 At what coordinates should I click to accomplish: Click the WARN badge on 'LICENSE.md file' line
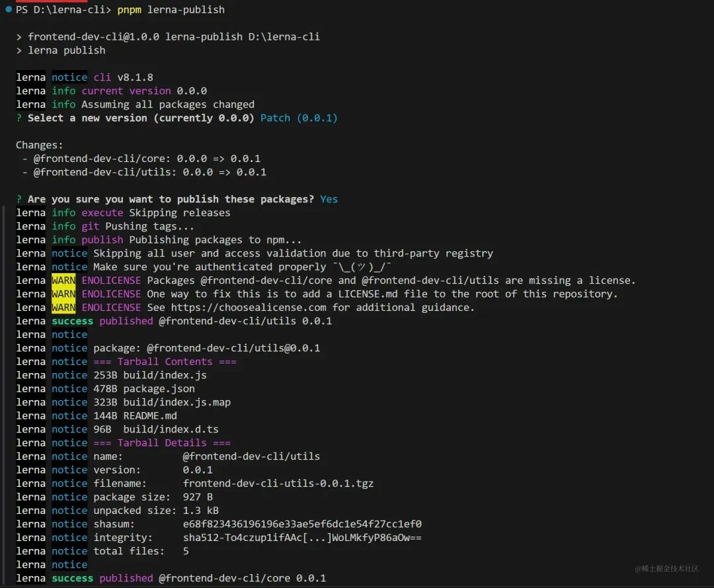click(x=63, y=294)
